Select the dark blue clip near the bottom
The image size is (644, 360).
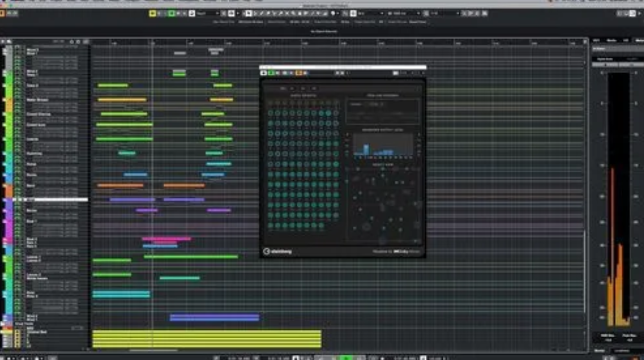tap(214, 318)
